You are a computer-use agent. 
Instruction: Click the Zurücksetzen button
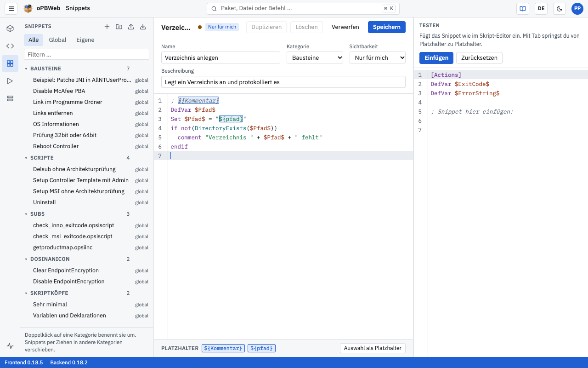(x=480, y=58)
